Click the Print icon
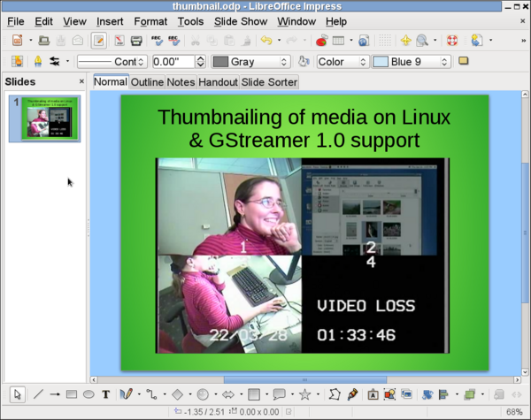This screenshot has width=531, height=420. click(x=136, y=41)
